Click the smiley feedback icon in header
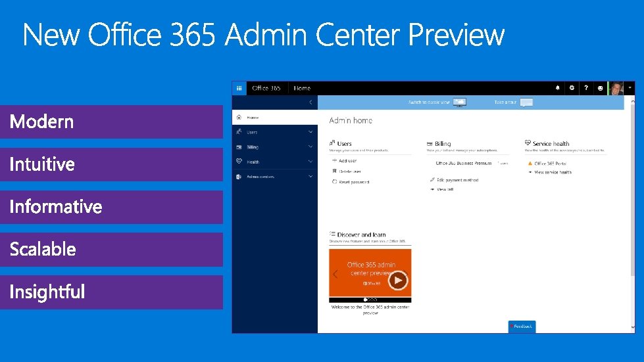Image resolution: width=644 pixels, height=362 pixels. click(600, 88)
